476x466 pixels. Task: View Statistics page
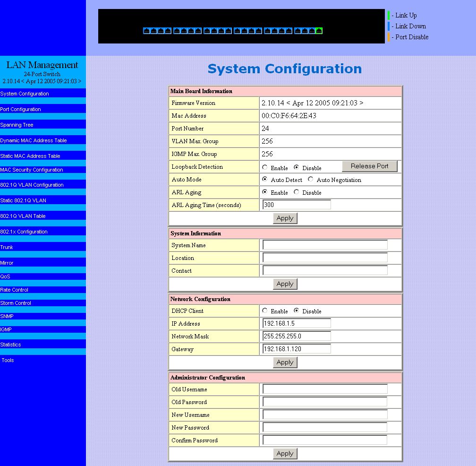click(10, 345)
